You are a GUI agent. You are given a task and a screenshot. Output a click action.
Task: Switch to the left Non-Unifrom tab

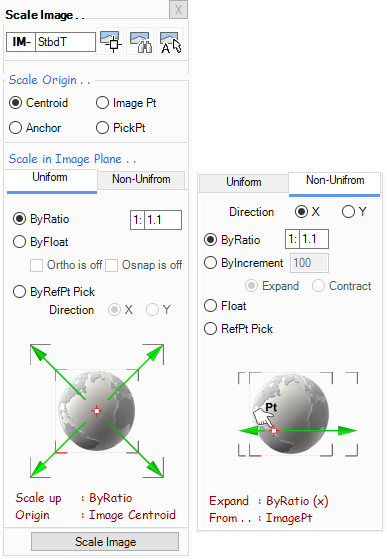pos(141,179)
